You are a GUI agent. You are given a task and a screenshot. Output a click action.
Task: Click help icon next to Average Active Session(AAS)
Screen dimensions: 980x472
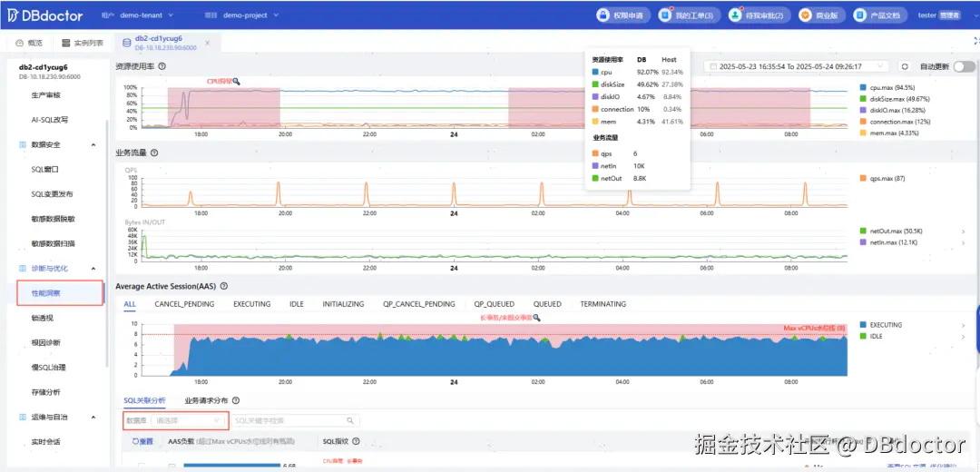pyautogui.click(x=224, y=286)
